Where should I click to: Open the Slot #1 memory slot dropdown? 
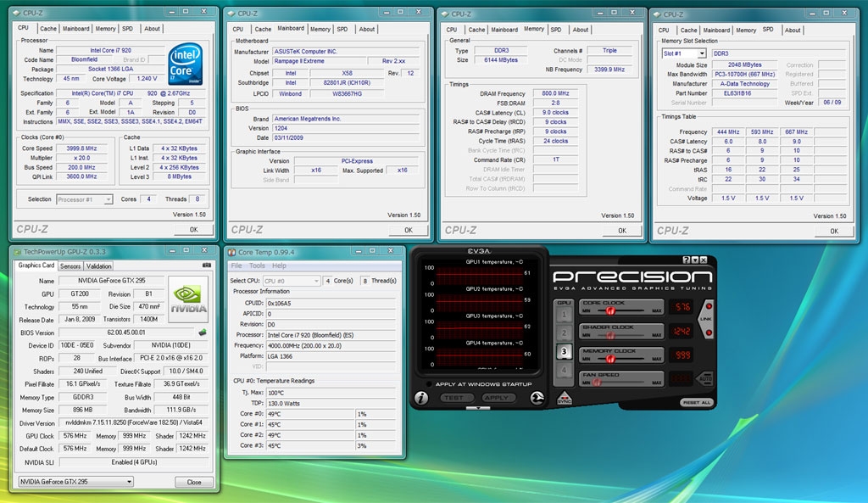click(701, 53)
